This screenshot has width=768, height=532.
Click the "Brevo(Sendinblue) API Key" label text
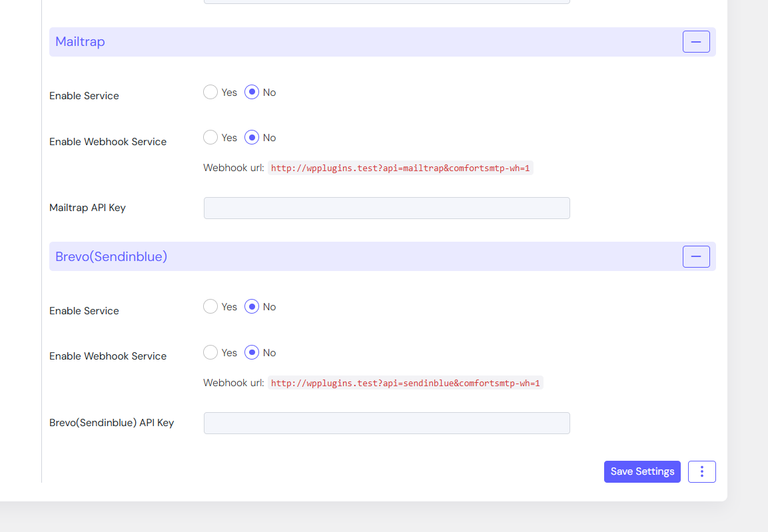tap(111, 423)
